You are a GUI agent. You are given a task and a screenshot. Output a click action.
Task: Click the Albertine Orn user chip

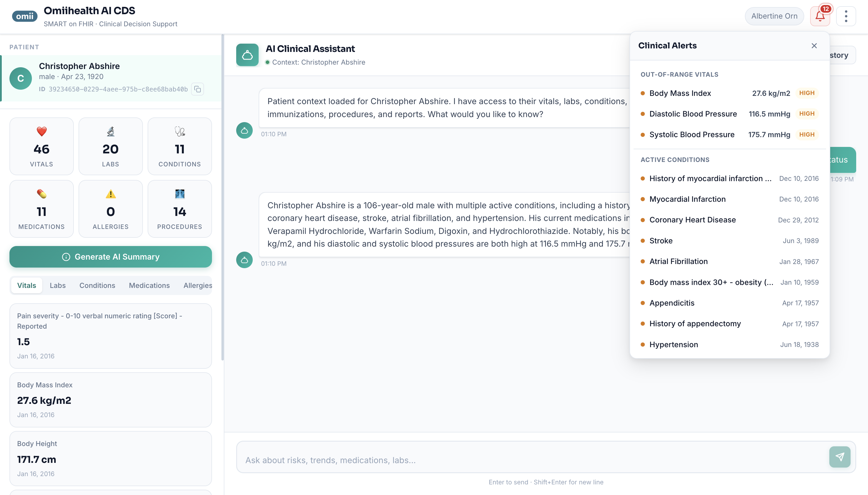[774, 16]
